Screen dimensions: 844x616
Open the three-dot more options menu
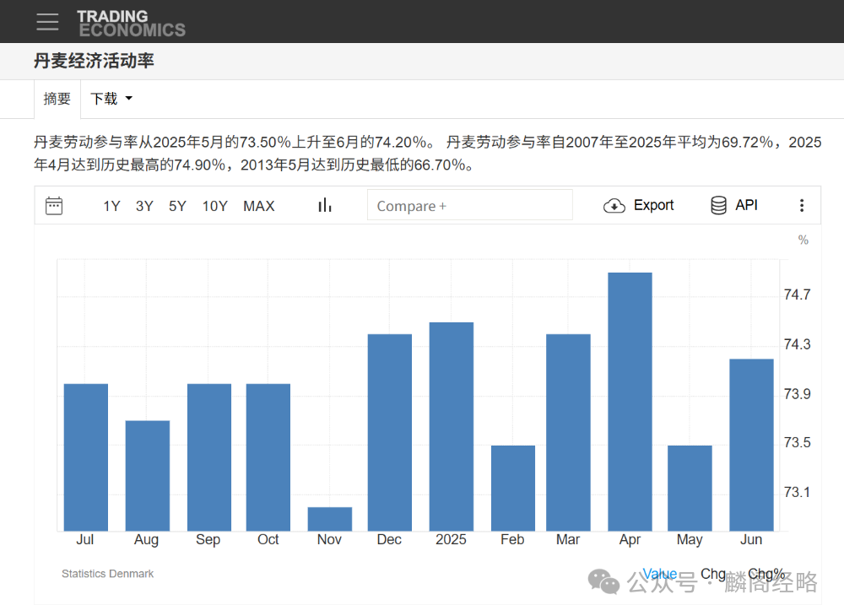click(x=802, y=205)
